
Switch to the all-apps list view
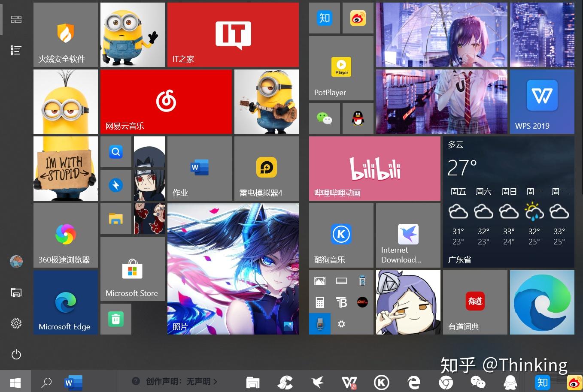click(16, 50)
